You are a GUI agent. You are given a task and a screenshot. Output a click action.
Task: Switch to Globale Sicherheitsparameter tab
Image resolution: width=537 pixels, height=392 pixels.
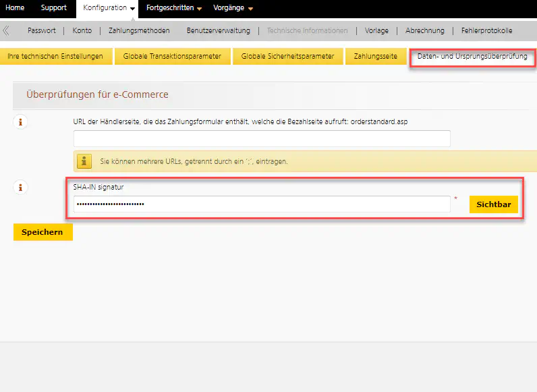point(287,57)
